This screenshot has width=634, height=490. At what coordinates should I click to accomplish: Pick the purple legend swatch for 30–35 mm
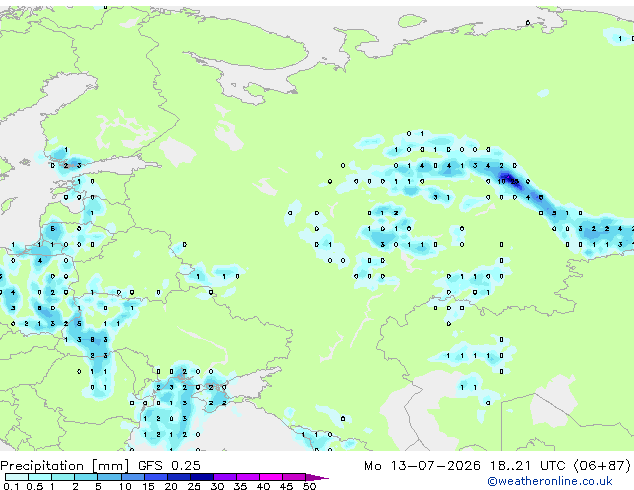tap(225, 477)
